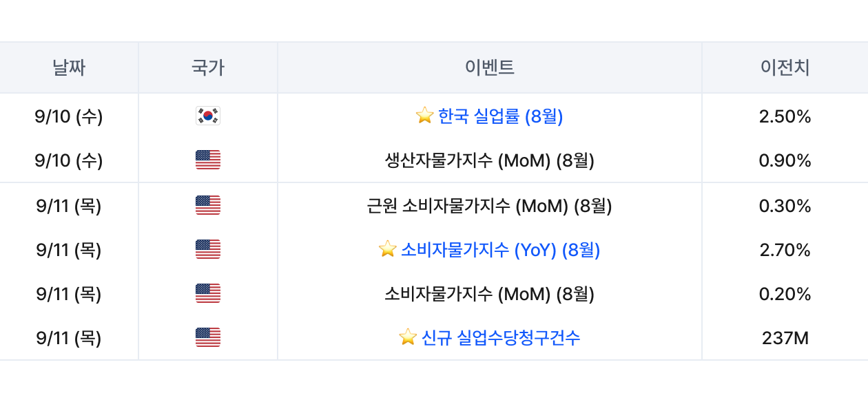Viewport: 868px width, 402px height.
Task: Click the 이전치 column header
Action: pos(785,67)
